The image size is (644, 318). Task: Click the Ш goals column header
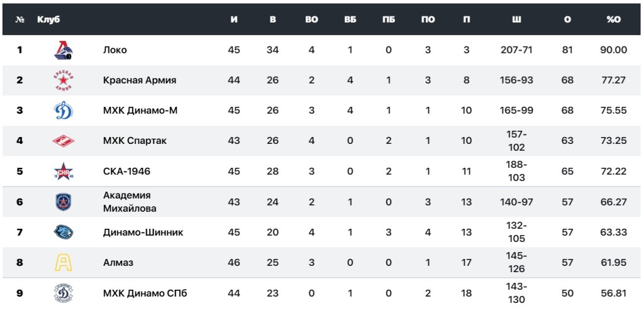(517, 19)
